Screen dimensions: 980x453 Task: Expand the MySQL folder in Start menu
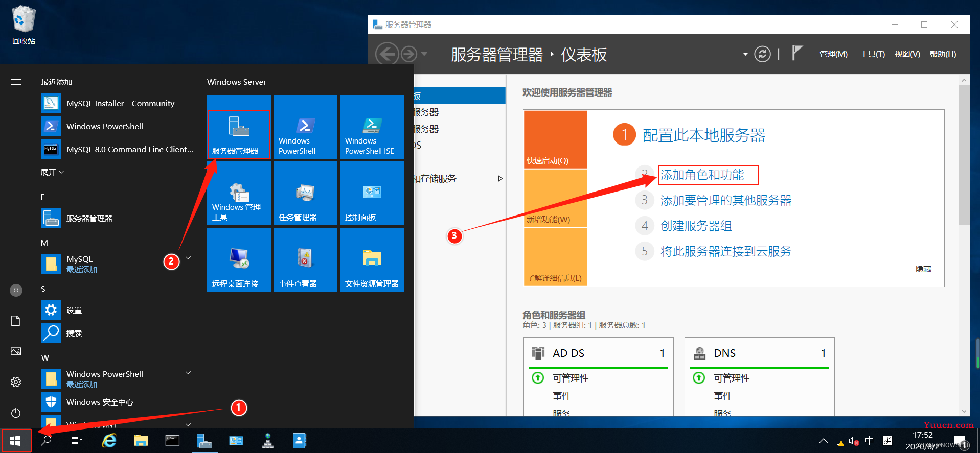click(x=188, y=258)
